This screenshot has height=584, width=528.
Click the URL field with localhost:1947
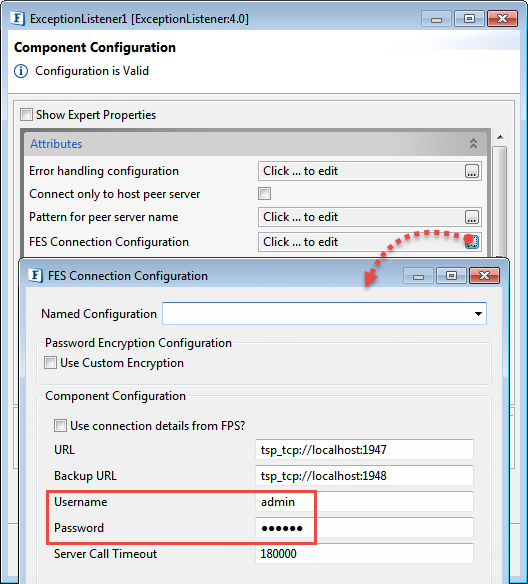(364, 450)
